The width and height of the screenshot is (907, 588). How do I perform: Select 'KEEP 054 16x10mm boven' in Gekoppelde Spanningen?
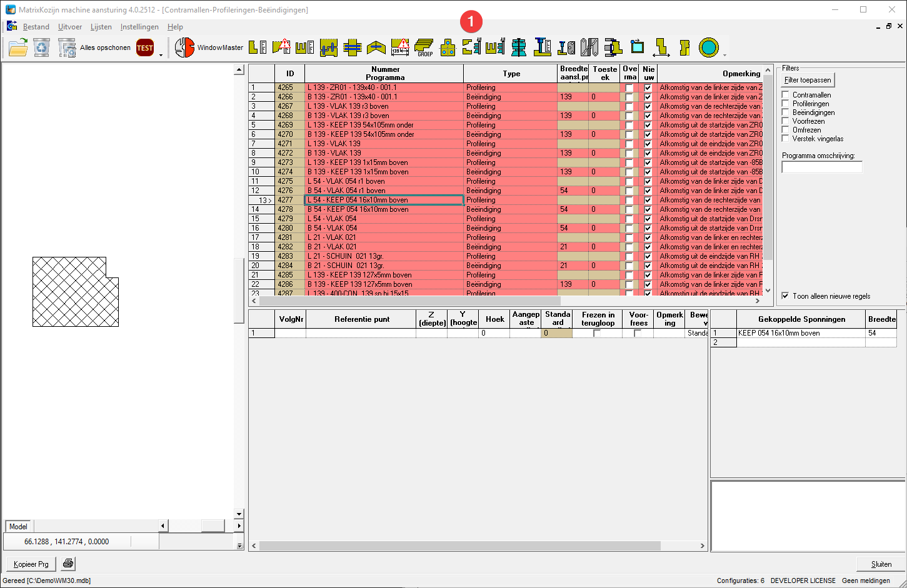click(x=801, y=333)
